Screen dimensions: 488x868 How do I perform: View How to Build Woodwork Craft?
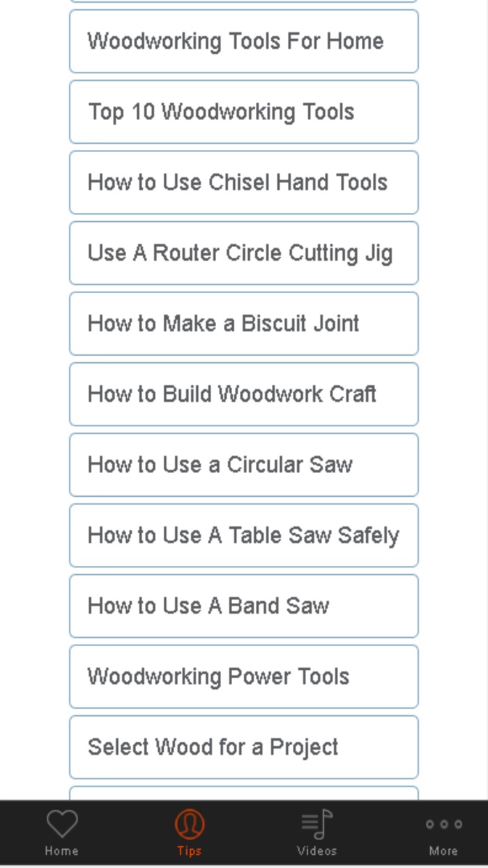[244, 394]
